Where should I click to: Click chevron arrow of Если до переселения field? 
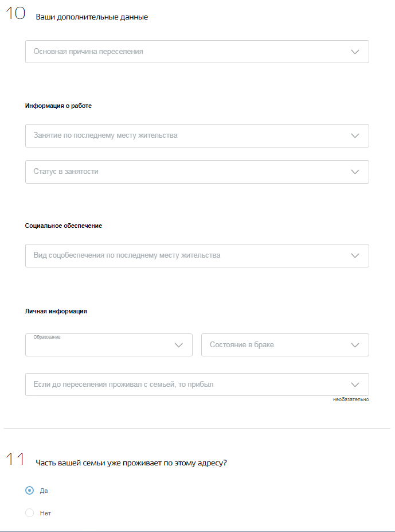355,385
